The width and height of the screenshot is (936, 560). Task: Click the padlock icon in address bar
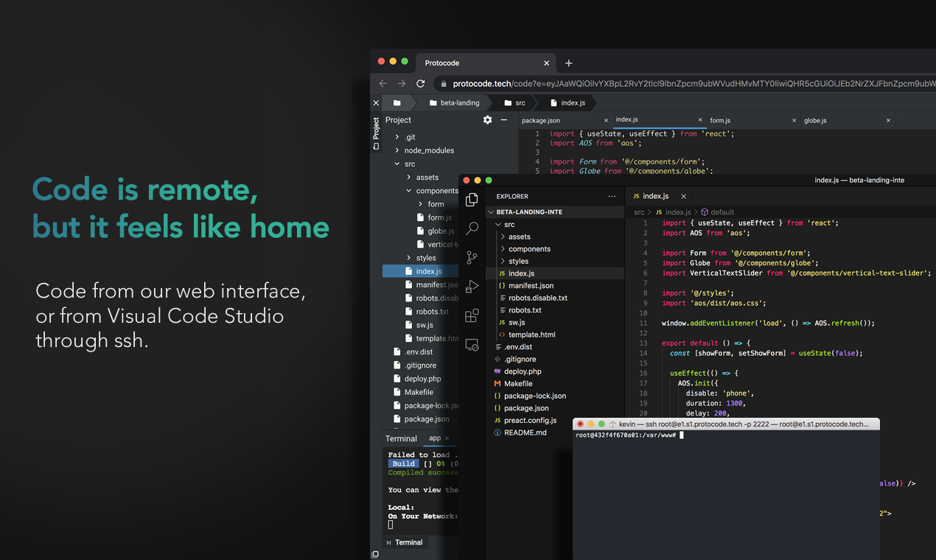[442, 84]
